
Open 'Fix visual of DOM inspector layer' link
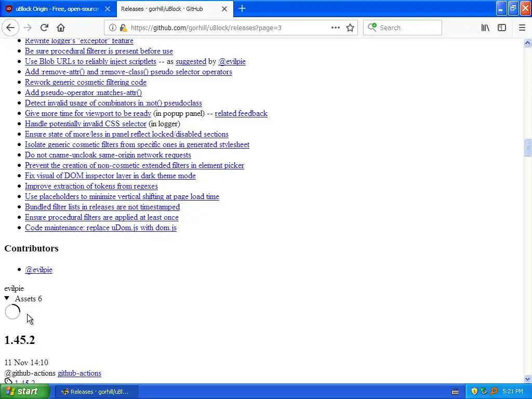pyautogui.click(x=110, y=176)
